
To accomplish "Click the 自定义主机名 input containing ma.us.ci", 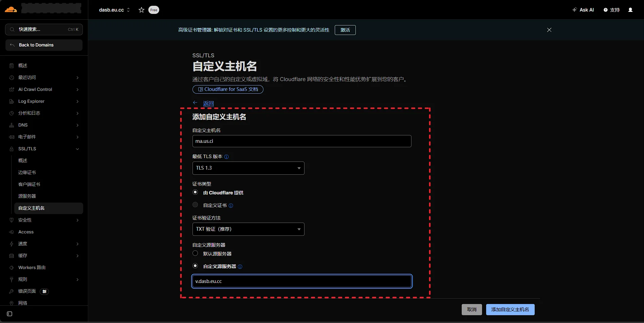I will tap(302, 141).
